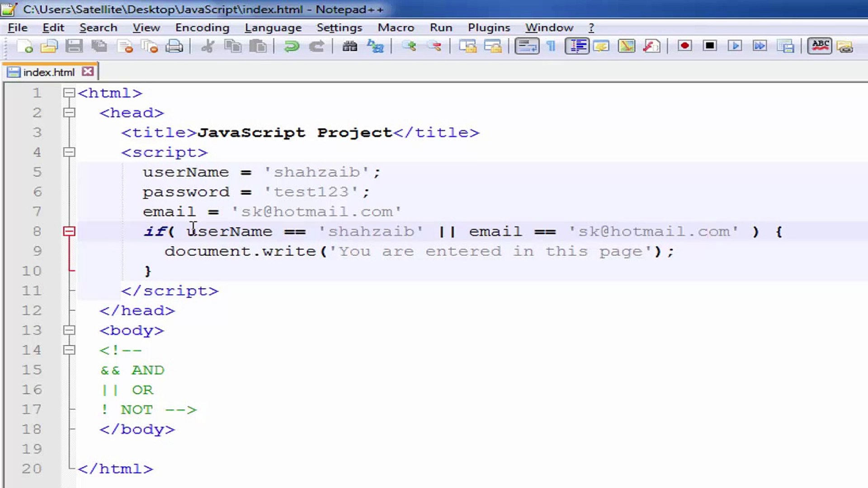Open the File menu
The image size is (868, 488).
(18, 28)
